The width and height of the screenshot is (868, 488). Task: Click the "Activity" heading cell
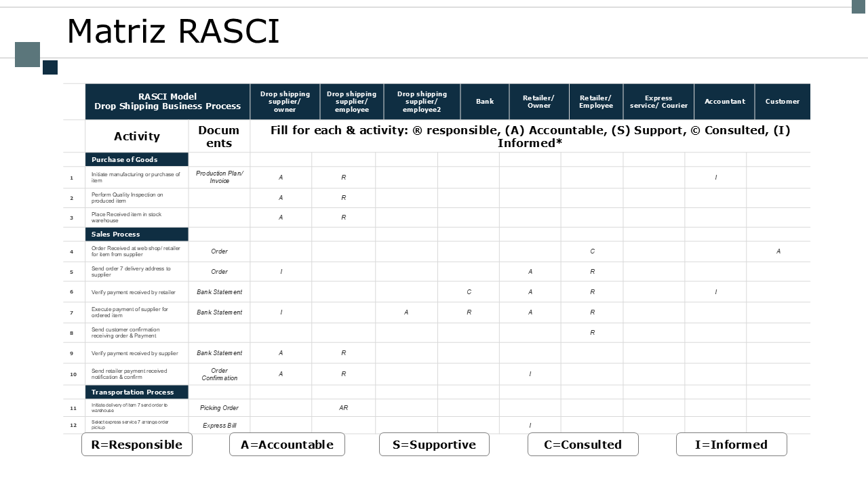point(137,136)
